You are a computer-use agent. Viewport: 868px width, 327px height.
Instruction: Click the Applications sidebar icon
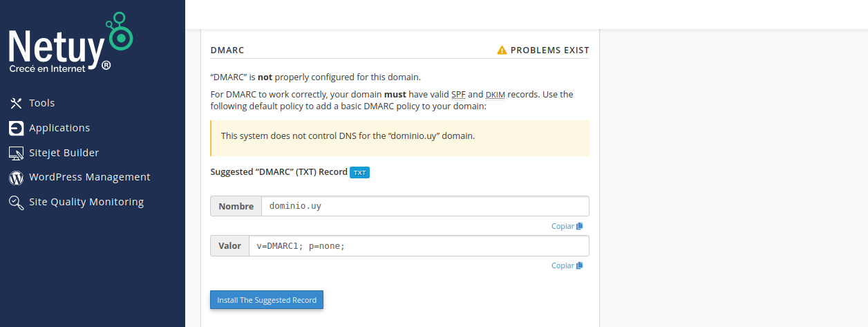click(16, 128)
